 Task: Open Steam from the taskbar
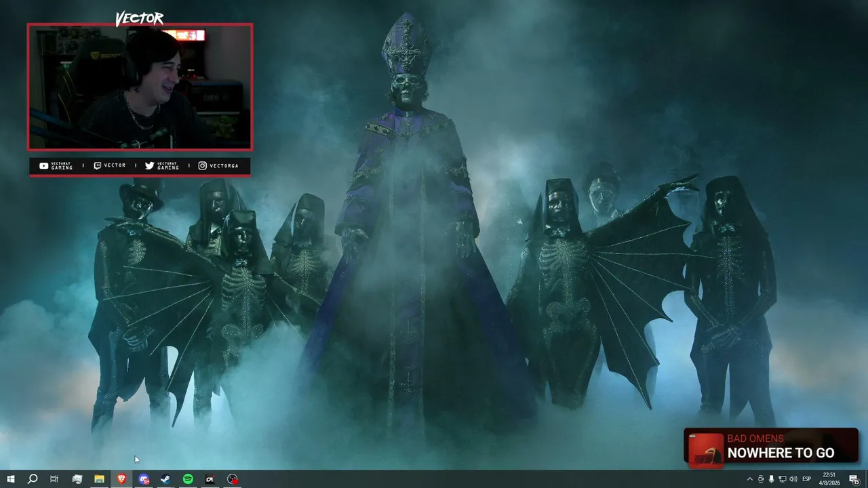[x=165, y=479]
